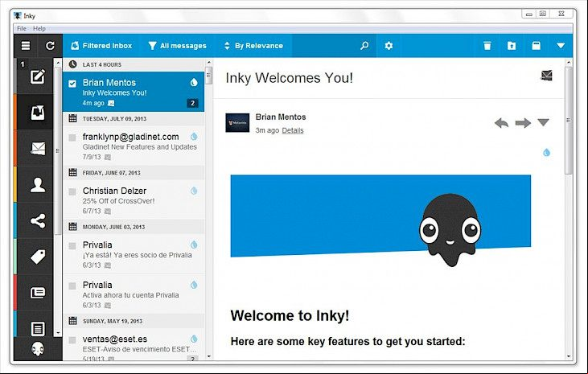Viewport: 588px width, 374px height.
Task: Click the refresh mail icon
Action: pos(50,46)
